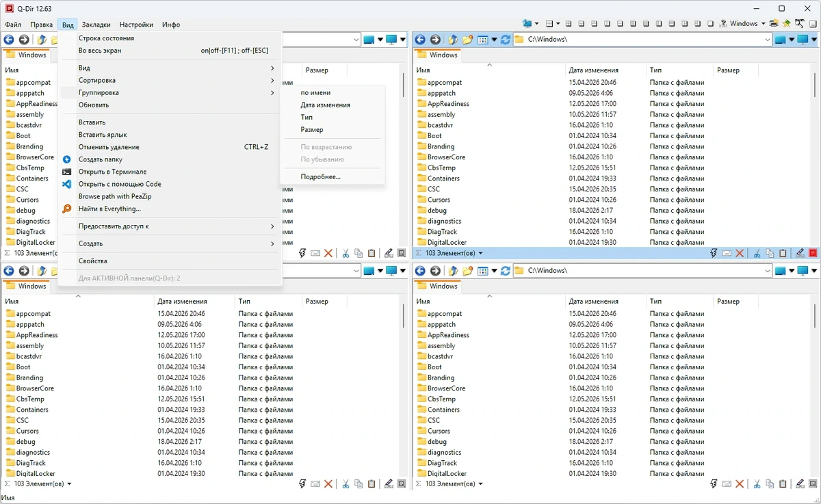Select BrowserCore folder in top-right pane
The image size is (821, 504).
[x=446, y=157]
